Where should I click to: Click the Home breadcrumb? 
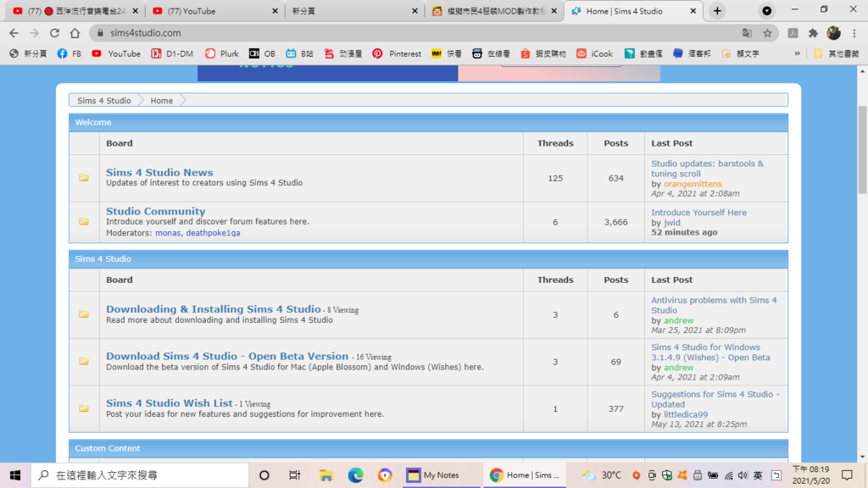162,101
